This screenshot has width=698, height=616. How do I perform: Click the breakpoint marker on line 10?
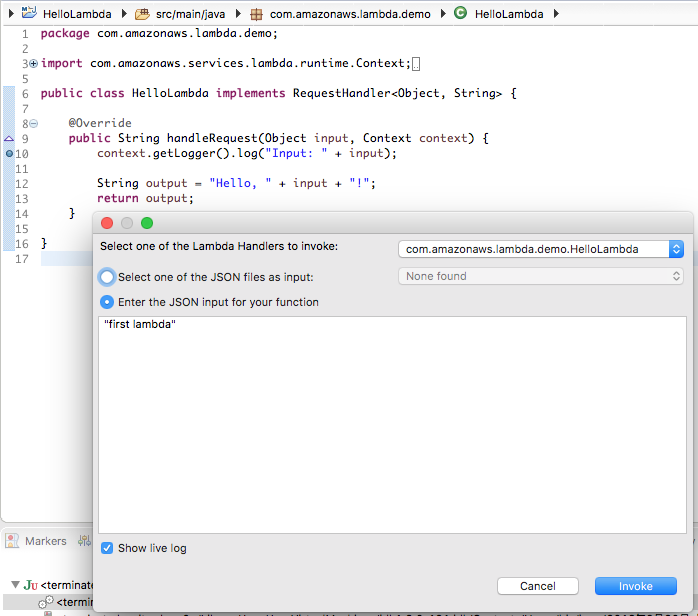pos(9,154)
